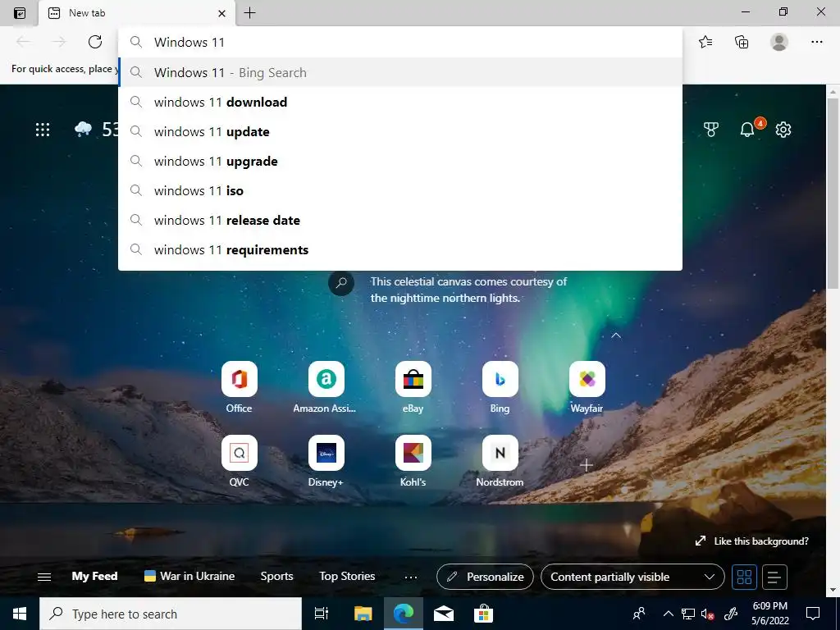Select windows 11 upgrade suggestion
Screen dimensions: 840x630
(400, 162)
